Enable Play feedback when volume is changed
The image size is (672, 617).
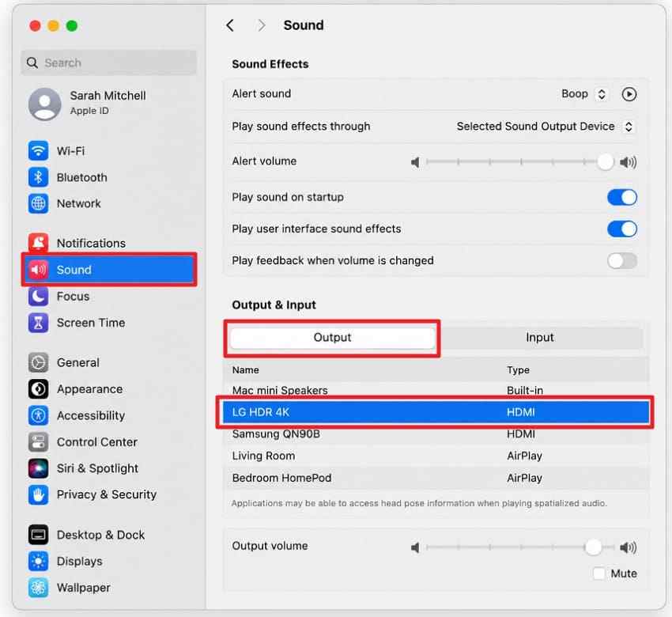tap(622, 261)
